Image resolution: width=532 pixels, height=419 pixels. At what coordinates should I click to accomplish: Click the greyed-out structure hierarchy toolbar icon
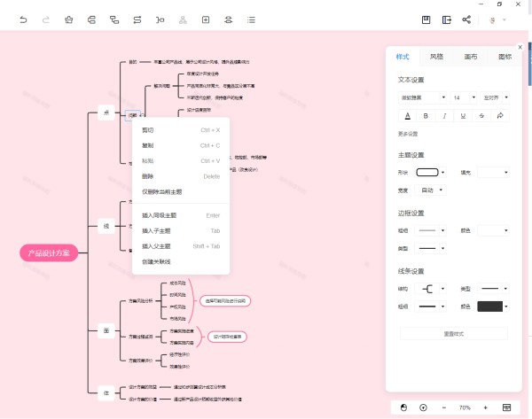tap(183, 20)
